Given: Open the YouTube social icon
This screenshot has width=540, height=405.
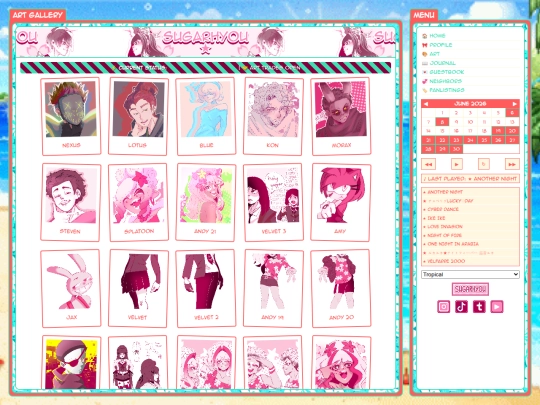Looking at the screenshot, I should [x=497, y=307].
